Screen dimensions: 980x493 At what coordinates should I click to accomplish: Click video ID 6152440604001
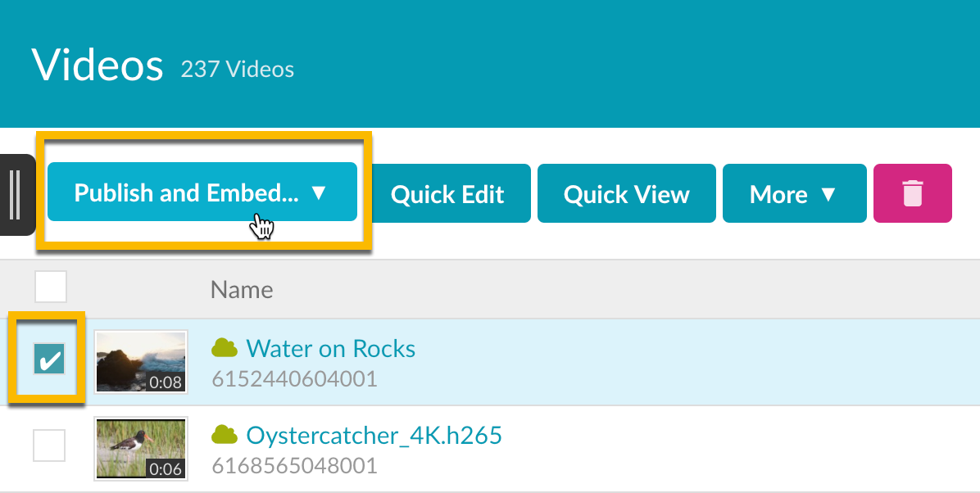point(294,378)
